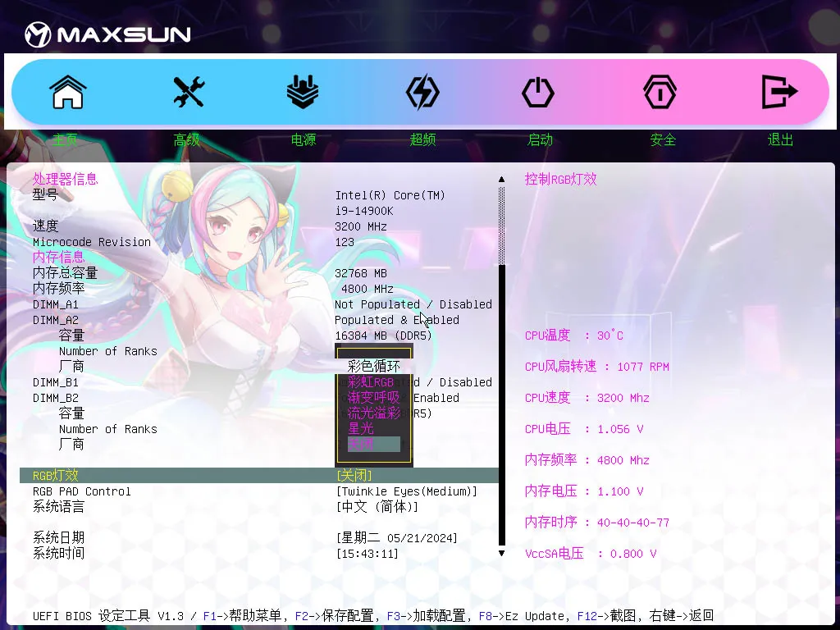Click the CPU电压 1.056 V reading
The image size is (840, 630).
click(584, 428)
